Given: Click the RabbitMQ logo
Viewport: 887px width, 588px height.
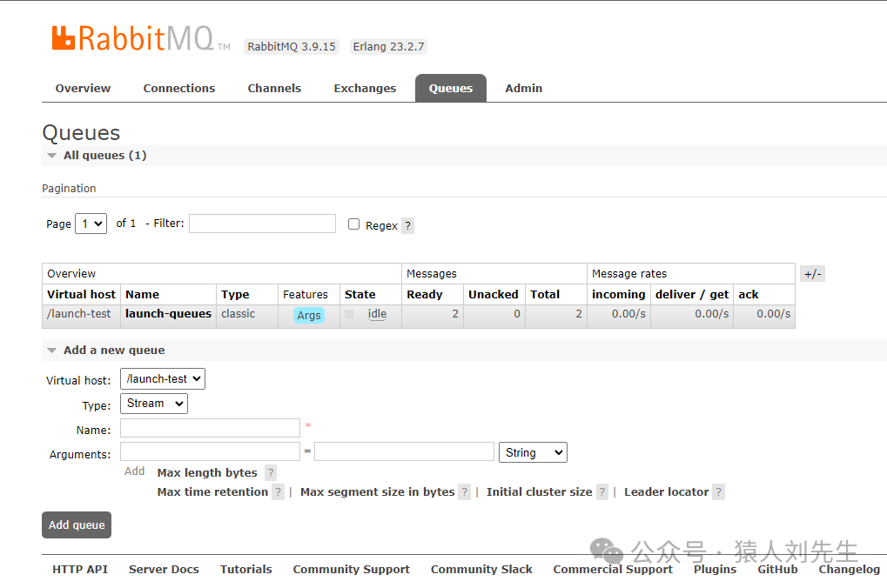Looking at the screenshot, I should [141, 38].
